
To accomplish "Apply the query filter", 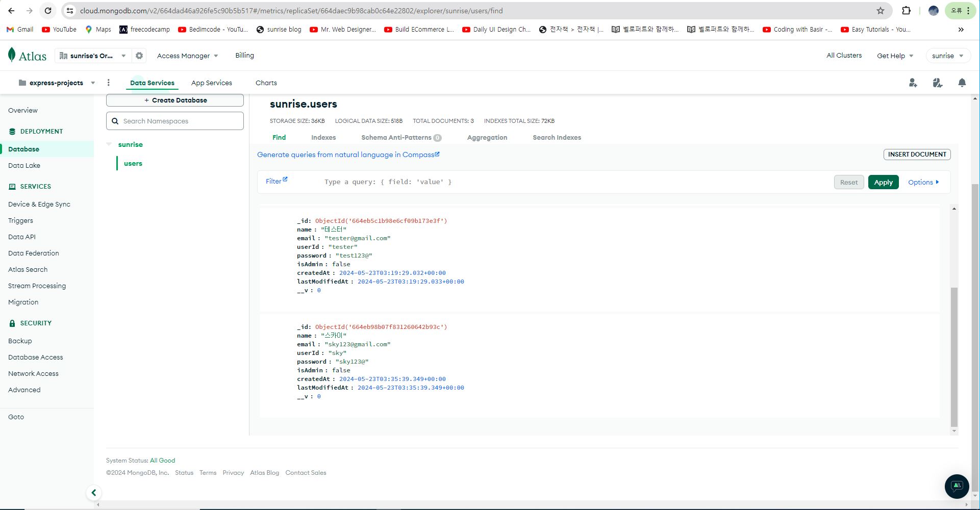I will tap(883, 182).
